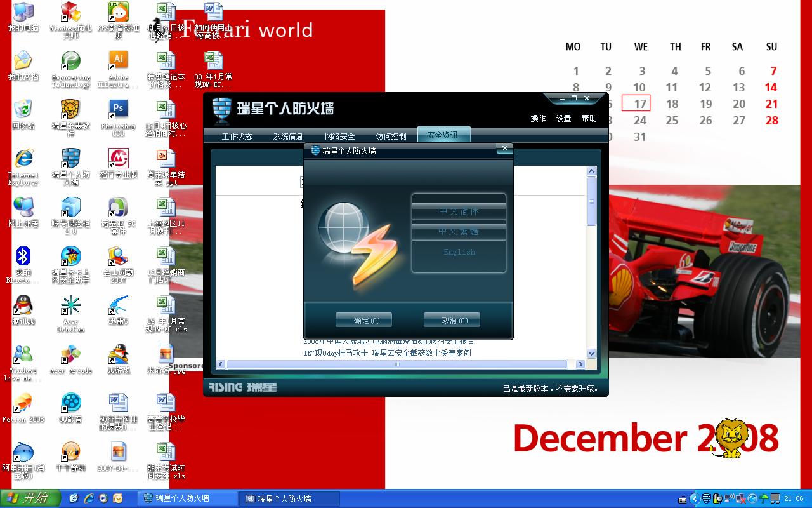Select the 阿里旺旺 desktop icon
This screenshot has width=812, height=508.
pos(23,460)
